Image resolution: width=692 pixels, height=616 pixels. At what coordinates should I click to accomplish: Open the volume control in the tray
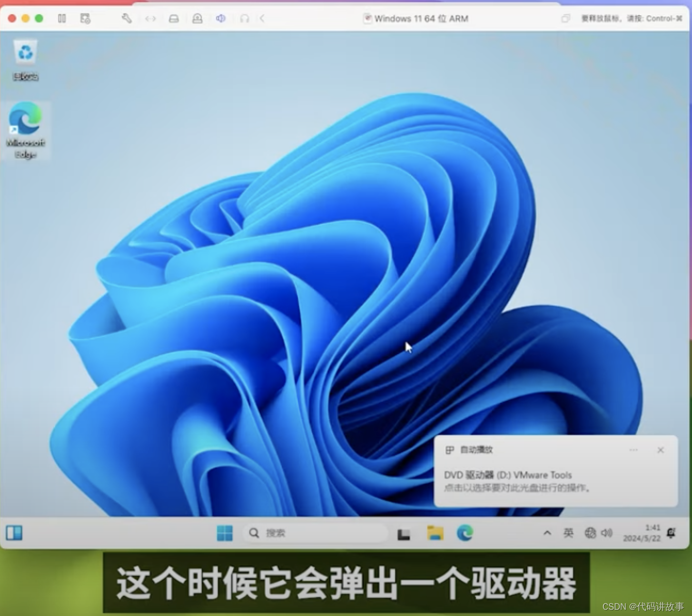coord(606,533)
